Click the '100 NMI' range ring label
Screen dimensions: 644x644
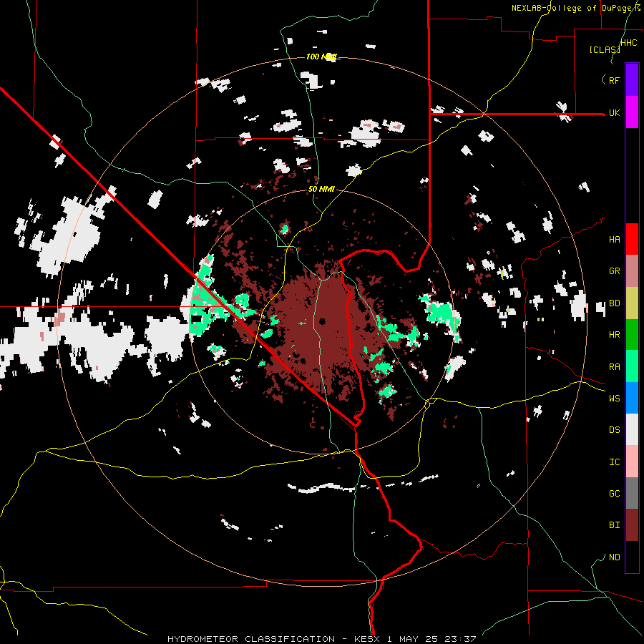[321, 57]
